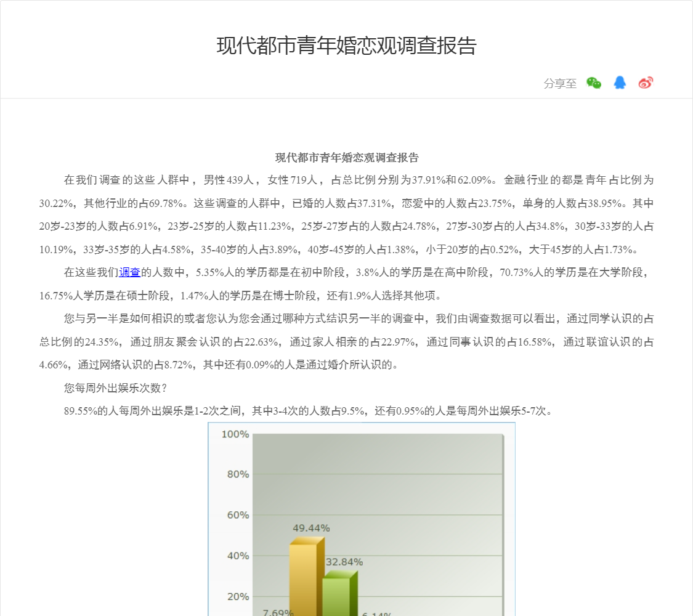
Task: Share the article to WeChat
Action: coord(594,83)
